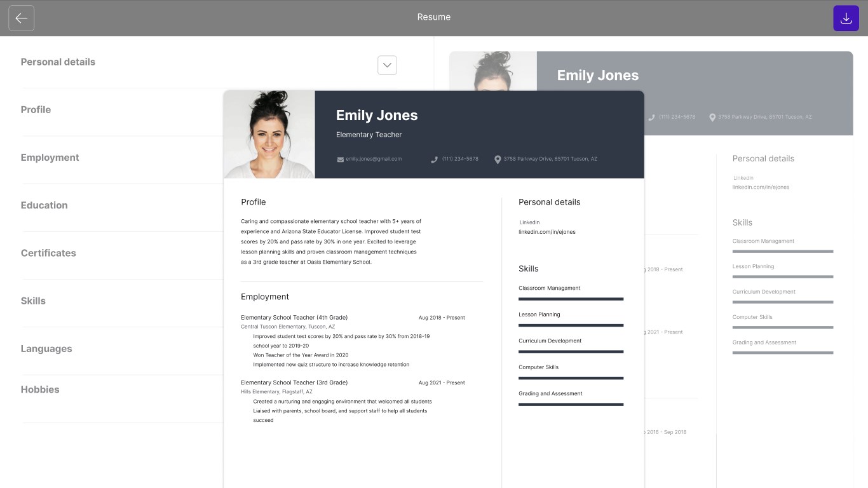Collapse Personal details using its chevron
This screenshot has height=488, width=868.
click(387, 65)
